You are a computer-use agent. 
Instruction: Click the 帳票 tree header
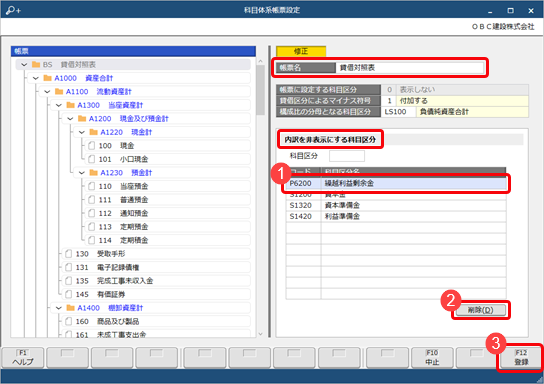click(133, 51)
